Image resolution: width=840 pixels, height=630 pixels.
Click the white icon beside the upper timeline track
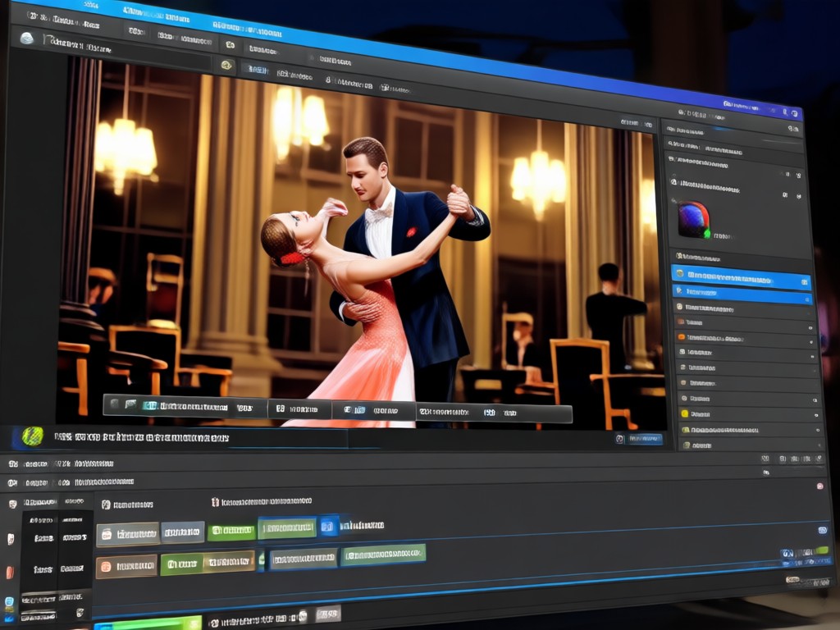point(10,539)
